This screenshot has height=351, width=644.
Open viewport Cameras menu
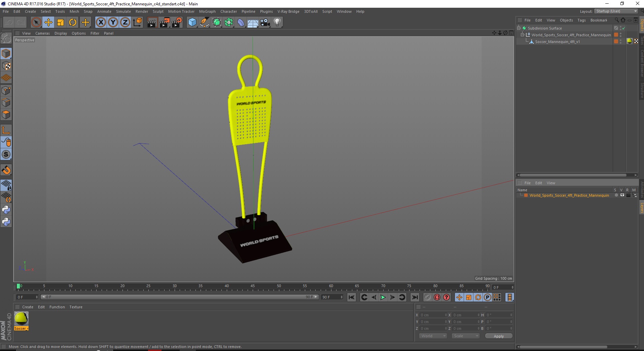(42, 33)
